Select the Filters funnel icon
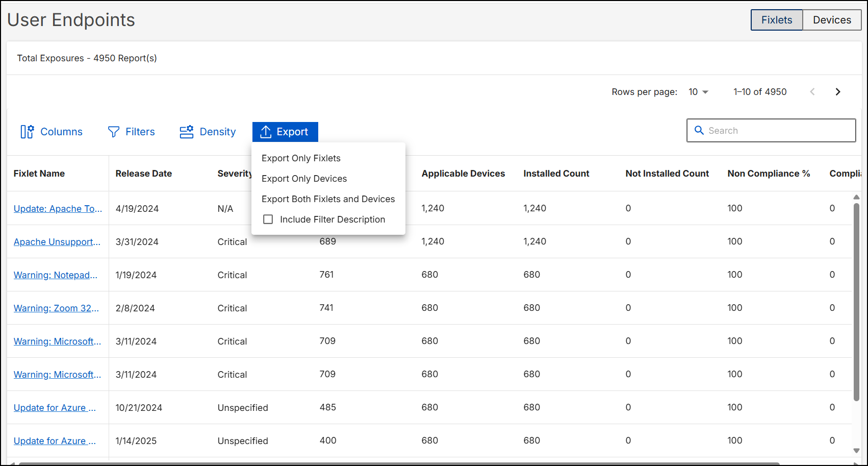Screen dimensions: 868x466 tap(113, 132)
